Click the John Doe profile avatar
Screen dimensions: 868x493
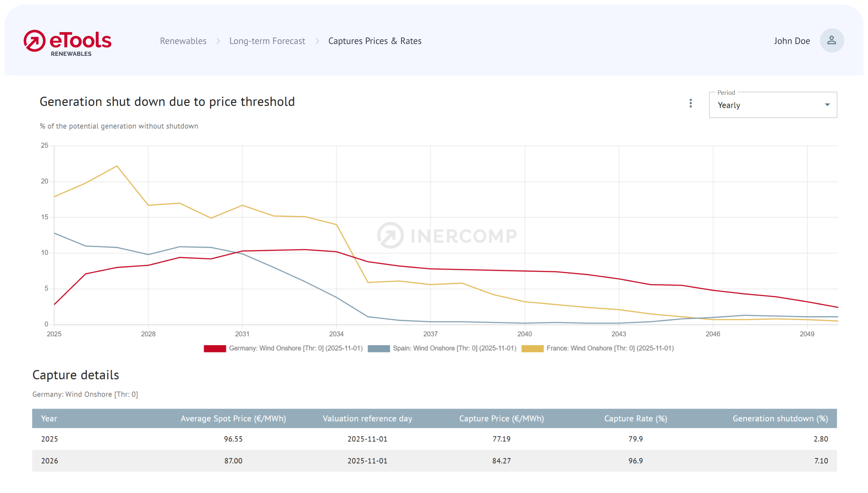832,40
